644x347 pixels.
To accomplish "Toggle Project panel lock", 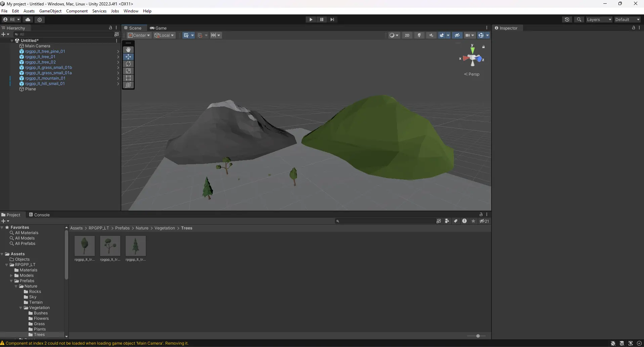I will coord(481,214).
